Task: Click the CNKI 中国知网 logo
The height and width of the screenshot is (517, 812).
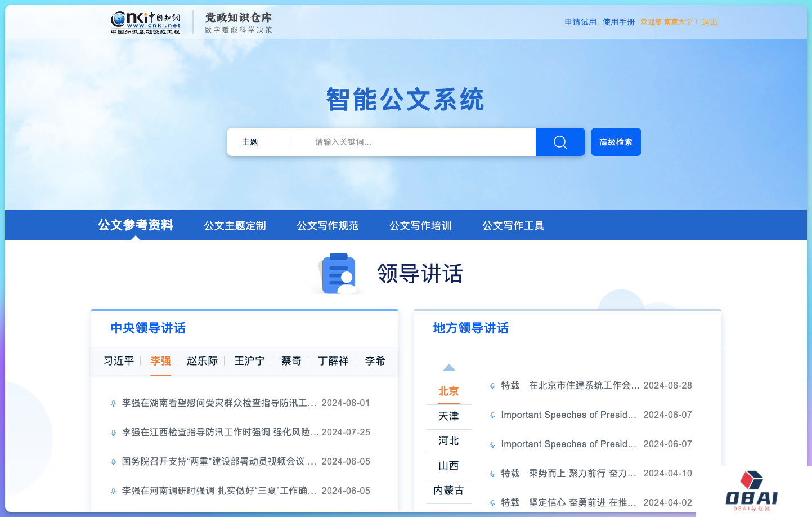Action: (145, 23)
